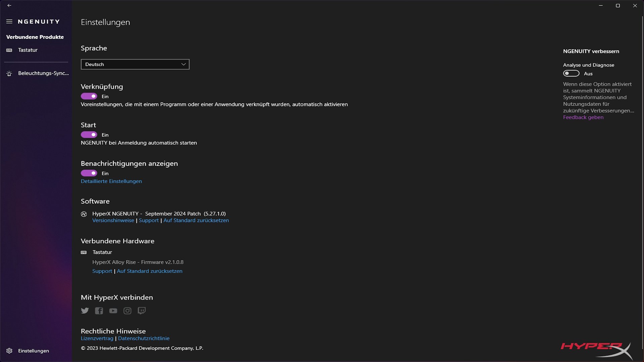
Task: Close the NGENUITY window
Action: pyautogui.click(x=635, y=6)
